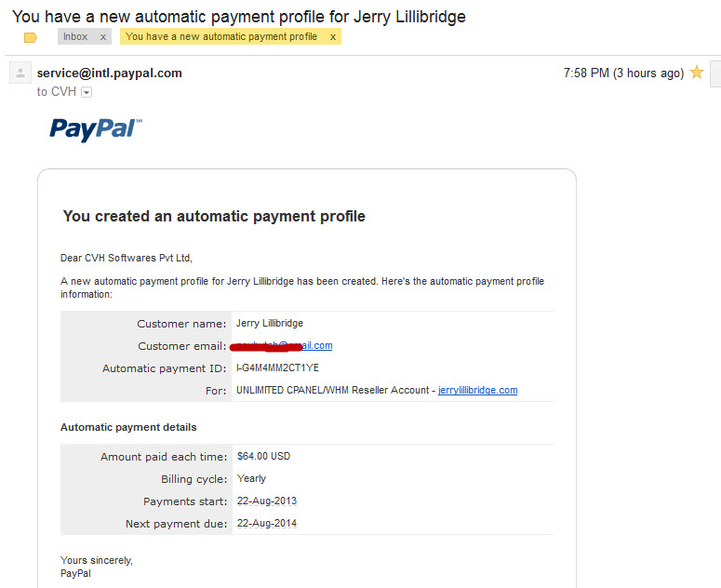This screenshot has width=721, height=588.
Task: Remove the Inbox label with x
Action: pos(103,37)
